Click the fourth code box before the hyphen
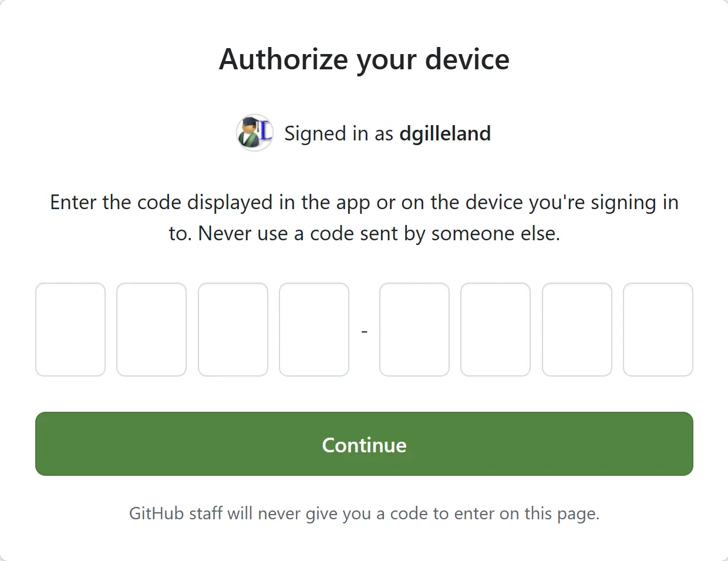The width and height of the screenshot is (728, 561). [314, 329]
